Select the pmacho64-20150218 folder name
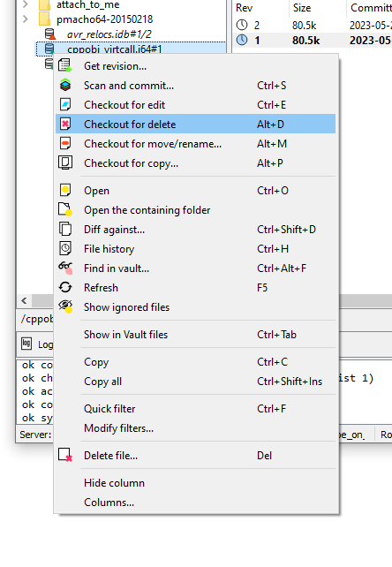Image resolution: width=392 pixels, height=567 pixels. tap(104, 19)
